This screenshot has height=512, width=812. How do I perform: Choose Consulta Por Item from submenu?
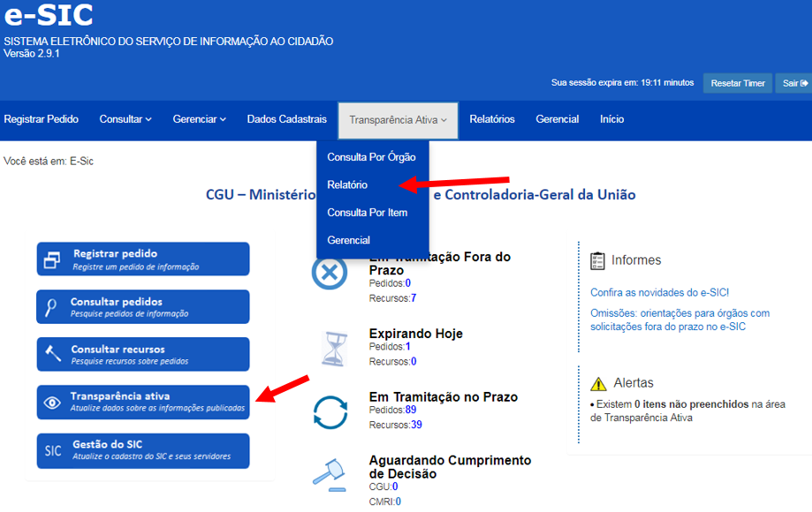coord(368,213)
